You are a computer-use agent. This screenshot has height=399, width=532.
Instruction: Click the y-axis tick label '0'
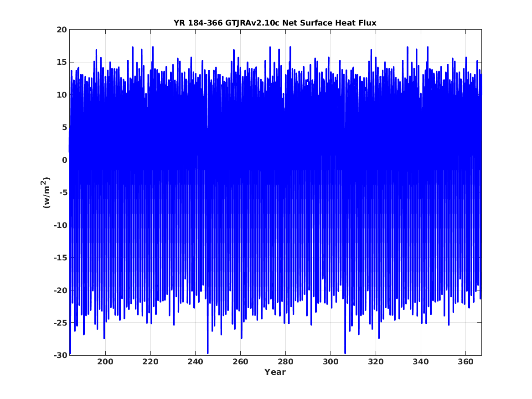pos(65,160)
